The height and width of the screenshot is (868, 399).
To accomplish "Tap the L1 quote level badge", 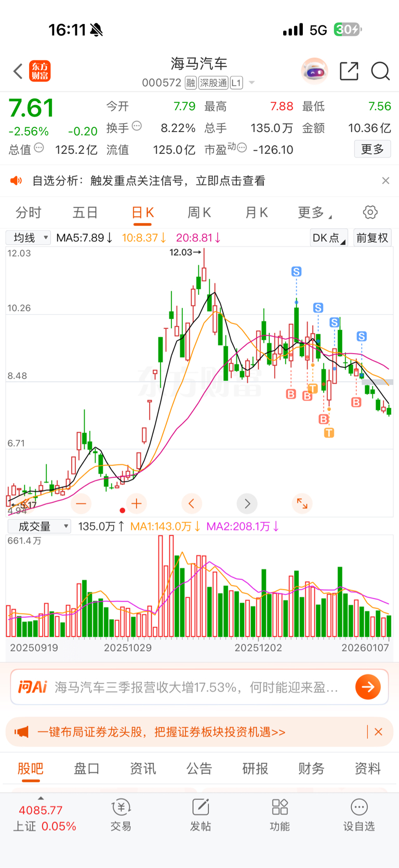I will 236,83.
